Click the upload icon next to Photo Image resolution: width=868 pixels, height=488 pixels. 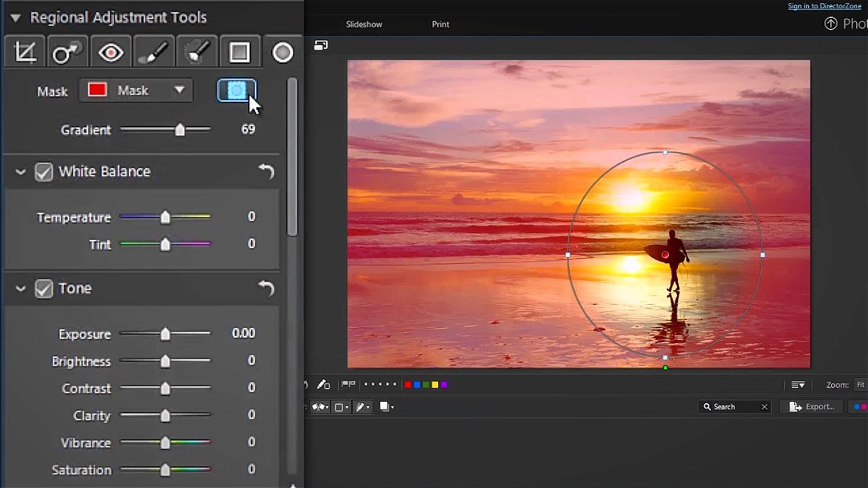point(831,24)
